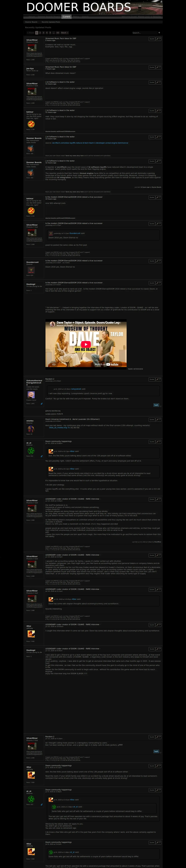
Task: Click the search options gear icon
Action: (159, 33)
